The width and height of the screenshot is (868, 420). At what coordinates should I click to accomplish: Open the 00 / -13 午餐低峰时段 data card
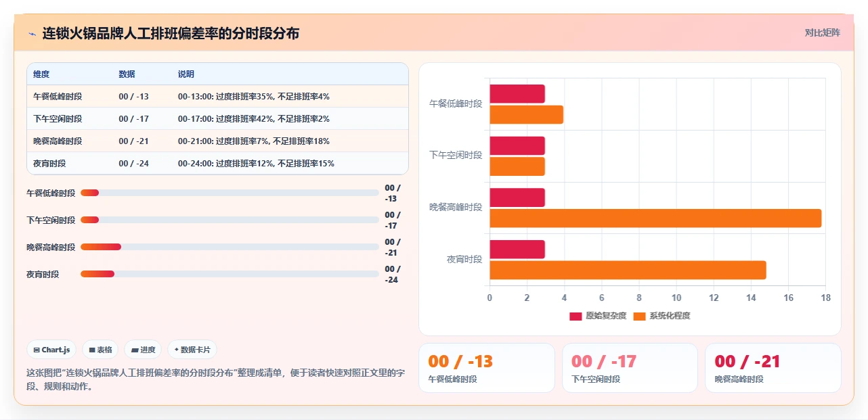(487, 368)
